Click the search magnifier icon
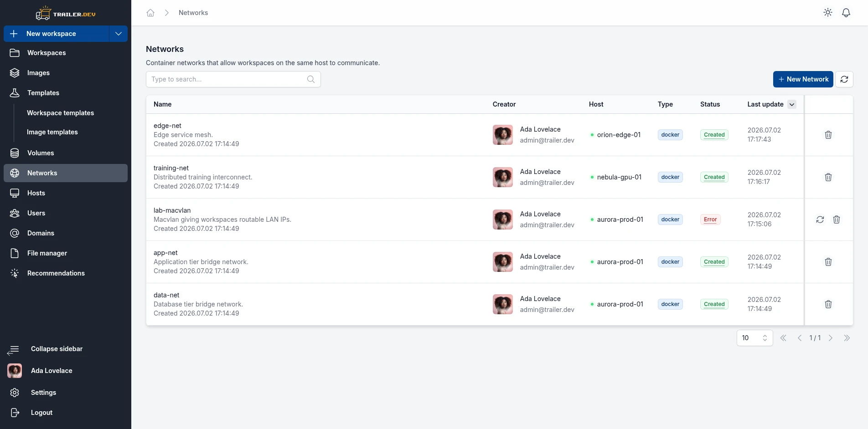Viewport: 868px width, 429px height. [311, 79]
